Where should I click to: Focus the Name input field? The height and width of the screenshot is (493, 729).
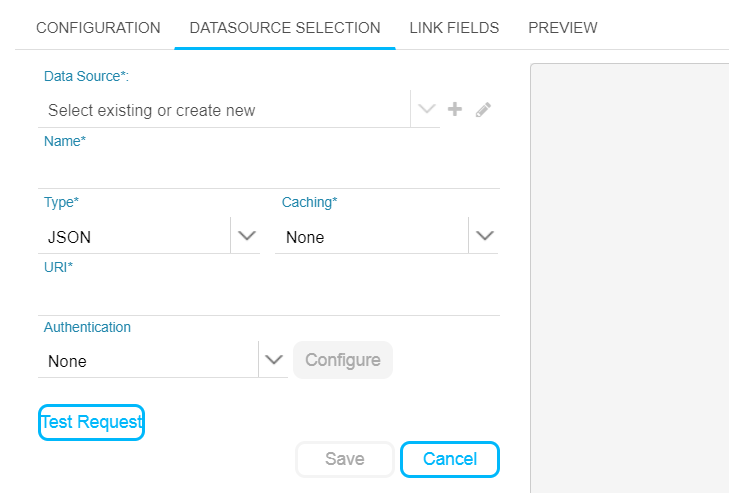coord(268,171)
